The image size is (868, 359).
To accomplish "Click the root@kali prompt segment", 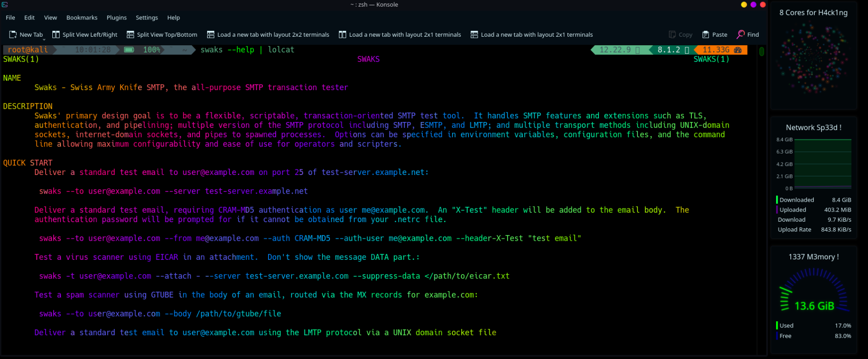I will coord(28,50).
